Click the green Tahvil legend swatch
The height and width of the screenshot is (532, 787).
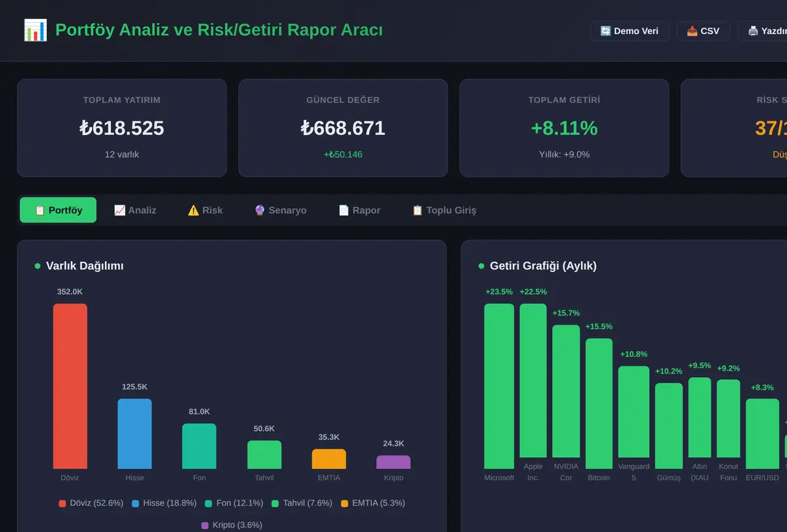click(275, 503)
